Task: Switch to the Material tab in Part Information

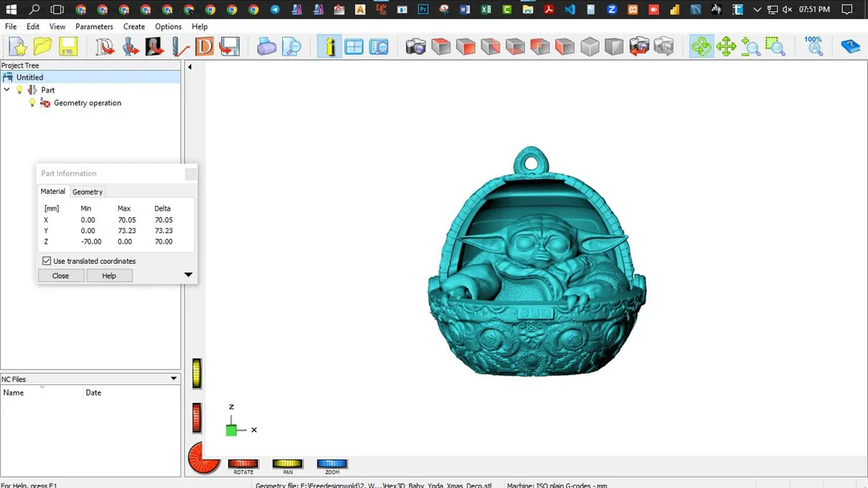Action: click(x=52, y=191)
